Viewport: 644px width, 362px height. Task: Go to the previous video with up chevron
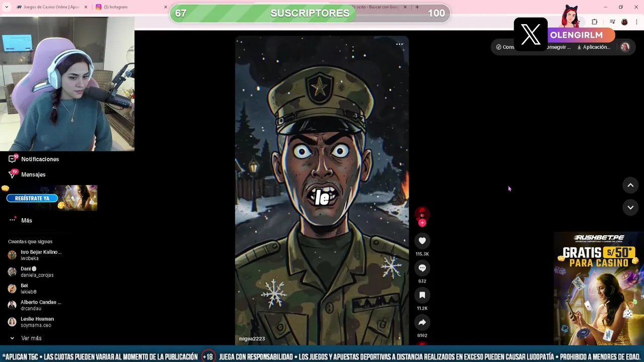630,185
